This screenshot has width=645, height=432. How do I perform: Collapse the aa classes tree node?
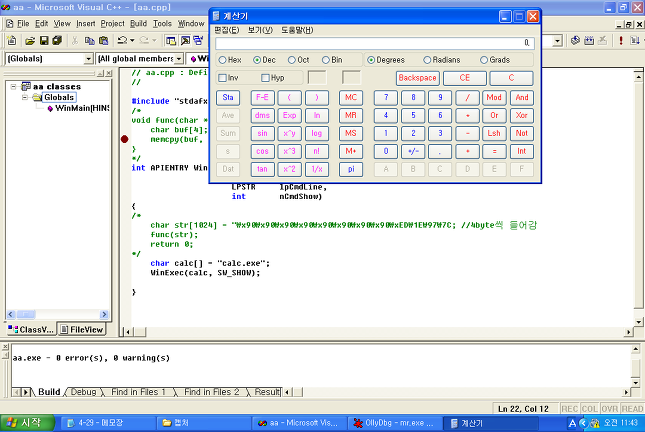click(13, 86)
